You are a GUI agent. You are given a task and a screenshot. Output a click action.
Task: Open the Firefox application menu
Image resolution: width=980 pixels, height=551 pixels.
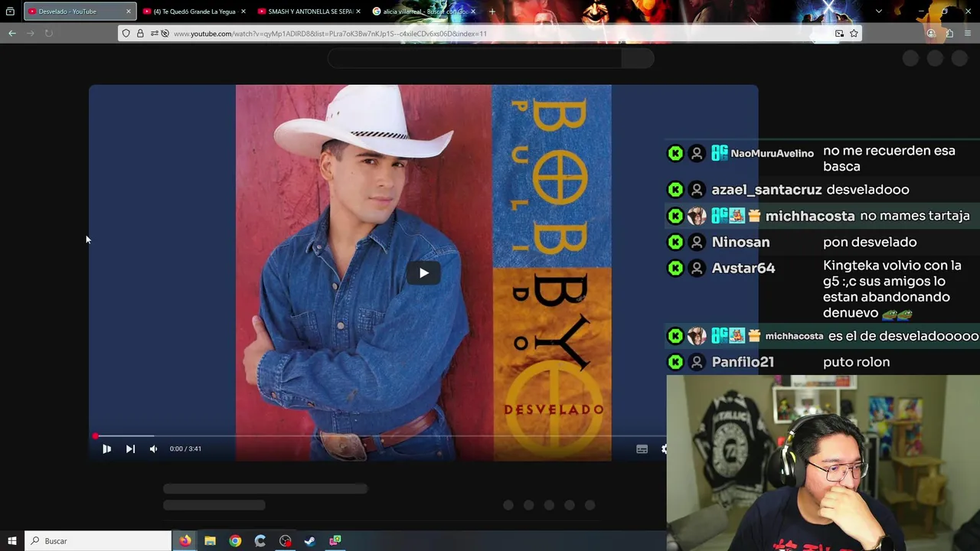[968, 34]
